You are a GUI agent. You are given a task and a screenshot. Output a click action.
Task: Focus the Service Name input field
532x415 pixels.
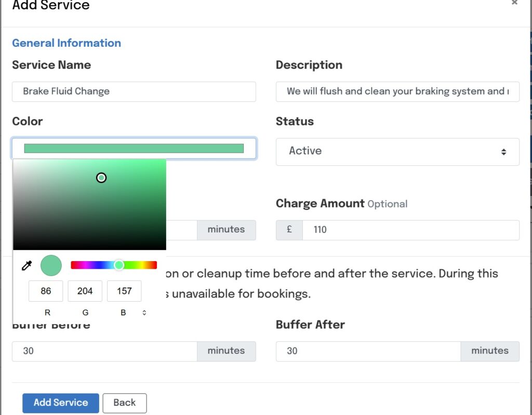pos(134,92)
